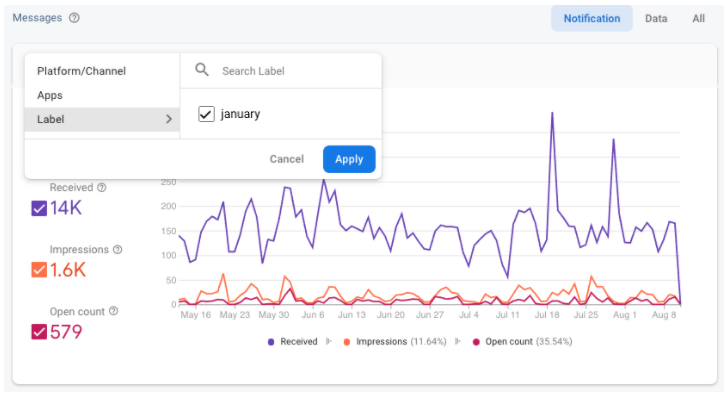Switch to the All tab

[x=699, y=19]
